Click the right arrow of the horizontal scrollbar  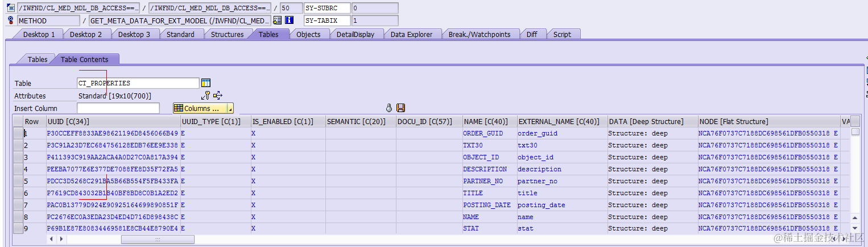pos(61,239)
